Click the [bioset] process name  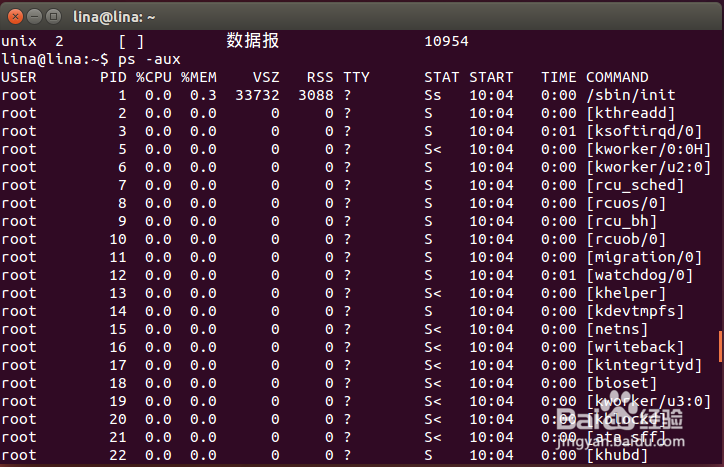(x=622, y=383)
